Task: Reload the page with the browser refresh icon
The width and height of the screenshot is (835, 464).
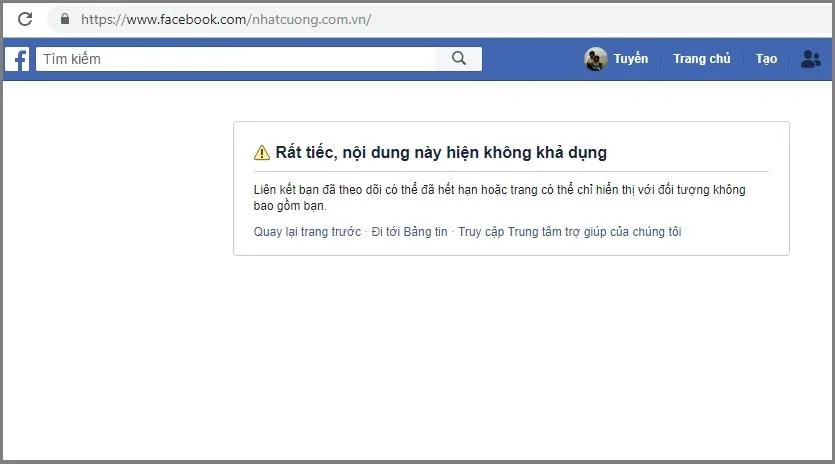Action: (x=25, y=19)
